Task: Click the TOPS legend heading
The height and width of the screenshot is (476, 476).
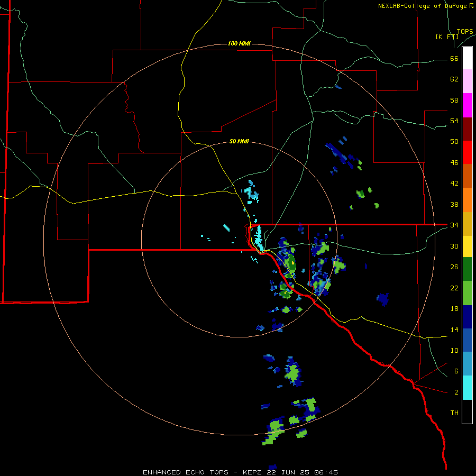Action: [x=465, y=32]
